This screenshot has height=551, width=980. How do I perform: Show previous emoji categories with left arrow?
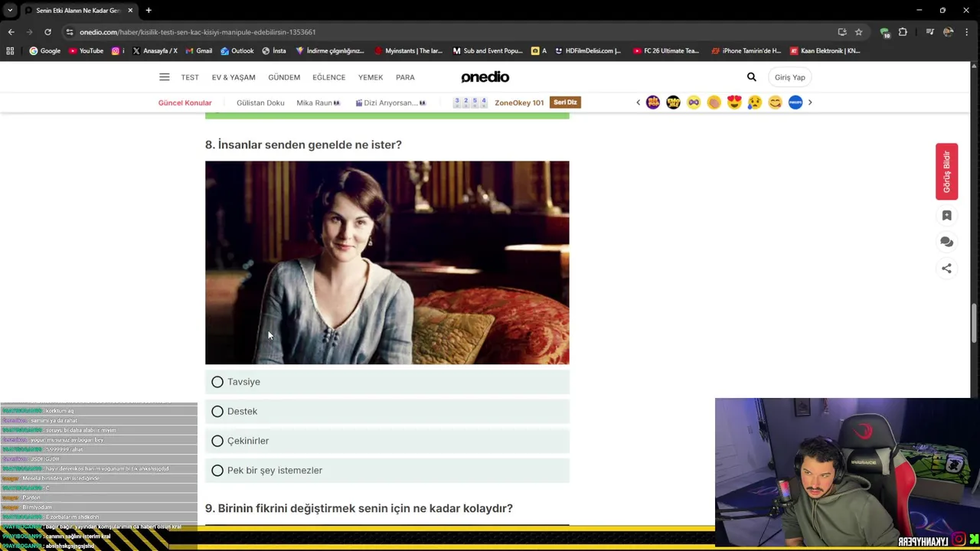[x=638, y=103]
